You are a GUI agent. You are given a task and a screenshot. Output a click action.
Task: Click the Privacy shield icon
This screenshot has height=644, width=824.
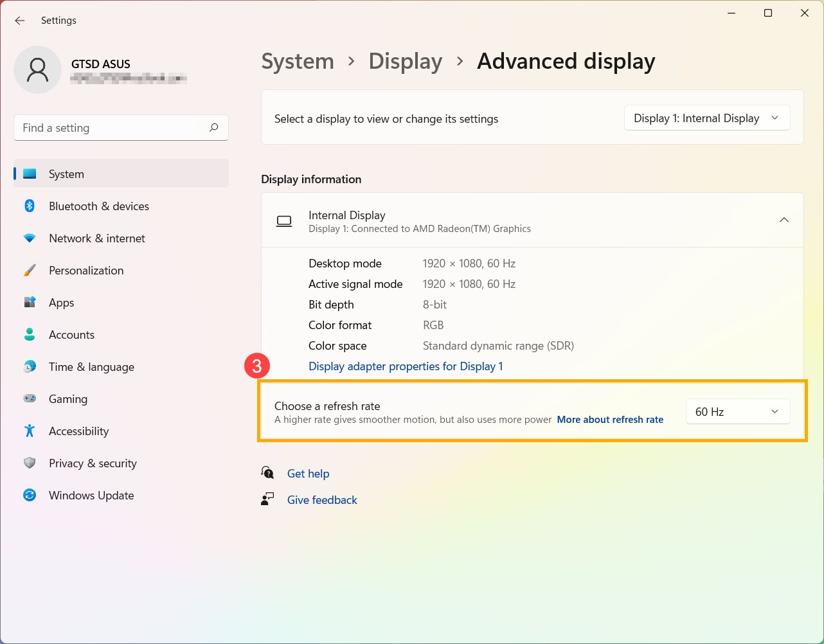click(30, 463)
